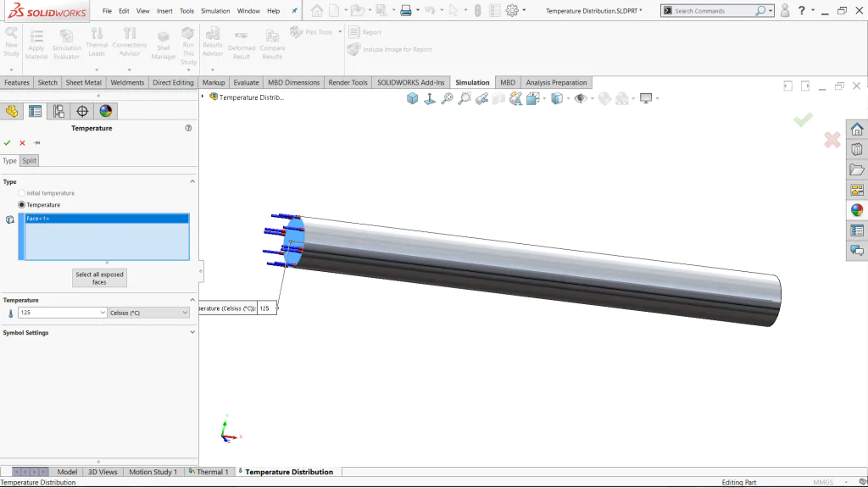Cancel Temperature with red X icon
The height and width of the screenshot is (488, 868).
click(x=22, y=142)
